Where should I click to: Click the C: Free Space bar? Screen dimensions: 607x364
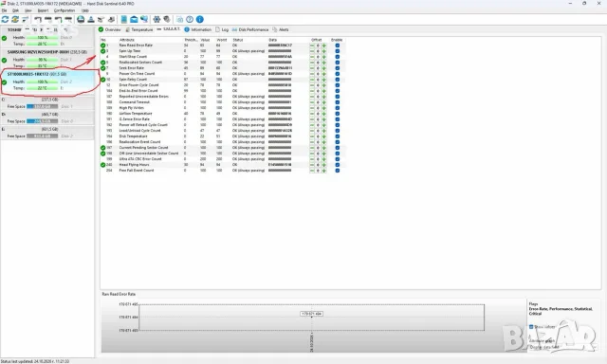tap(42, 106)
